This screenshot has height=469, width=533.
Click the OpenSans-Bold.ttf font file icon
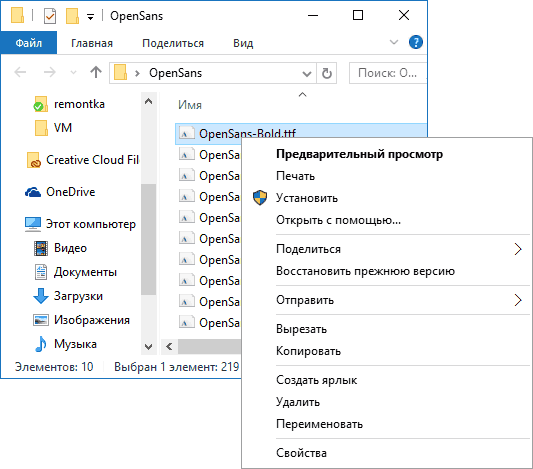coord(187,134)
